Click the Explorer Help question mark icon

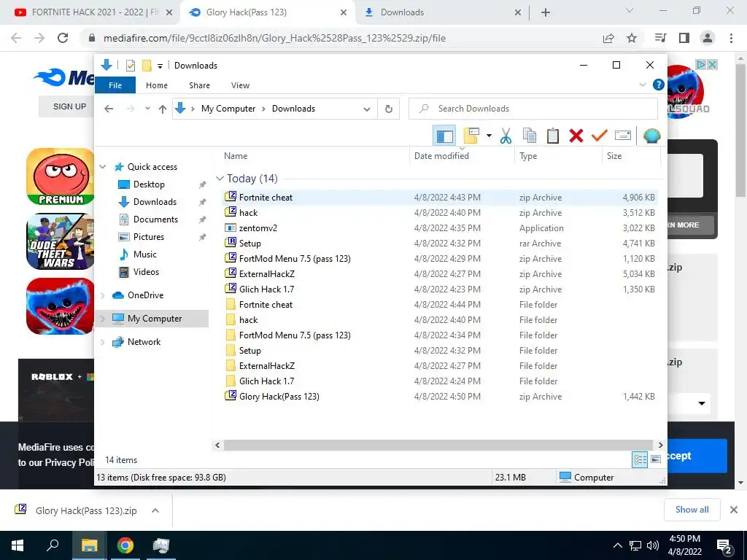click(659, 85)
